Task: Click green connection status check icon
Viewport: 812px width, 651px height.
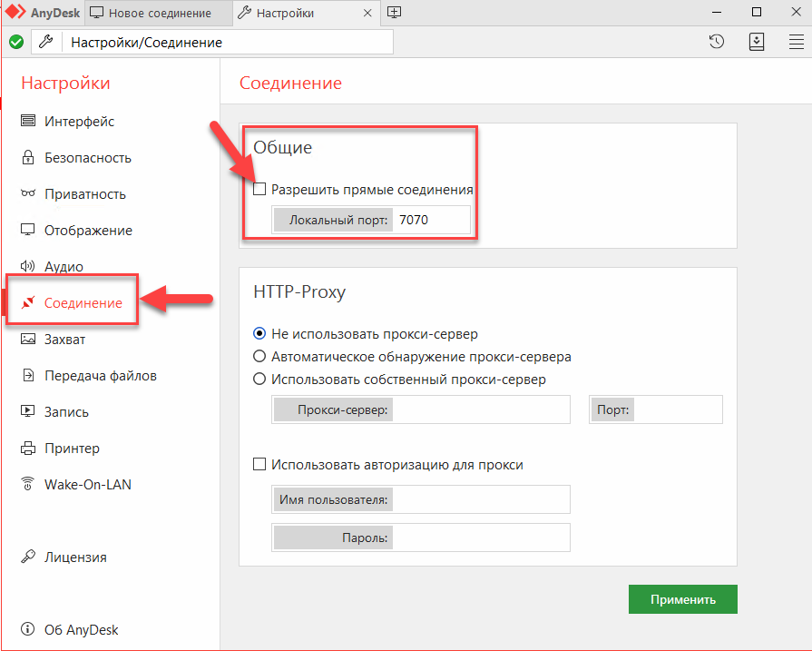Action: point(16,42)
